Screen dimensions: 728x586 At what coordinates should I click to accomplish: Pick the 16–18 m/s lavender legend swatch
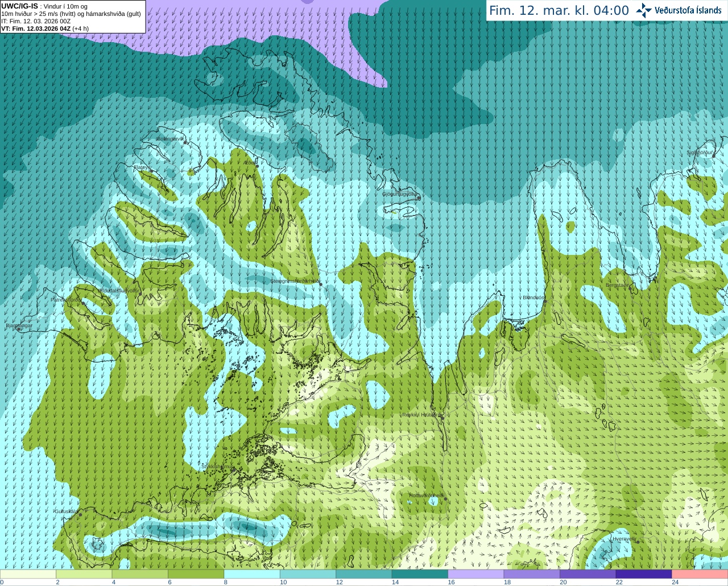click(475, 574)
